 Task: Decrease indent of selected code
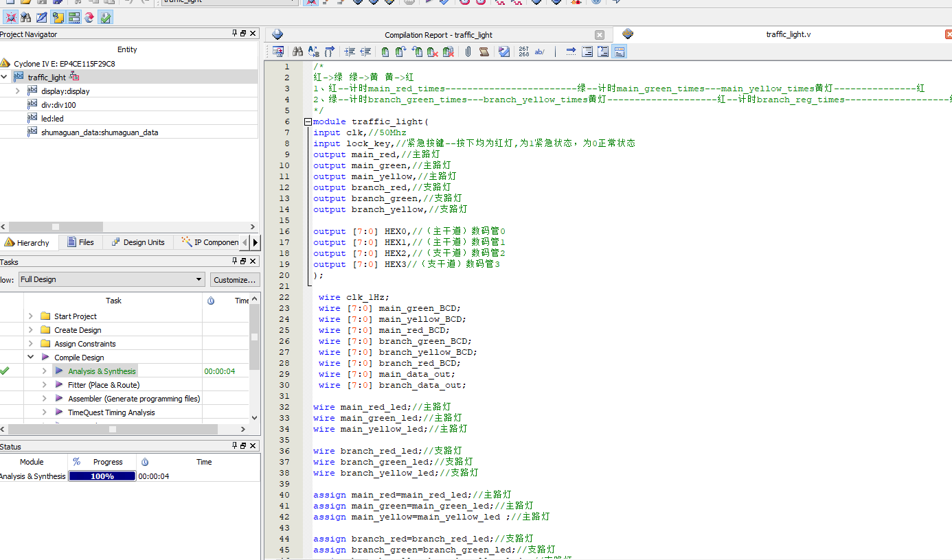[x=366, y=51]
